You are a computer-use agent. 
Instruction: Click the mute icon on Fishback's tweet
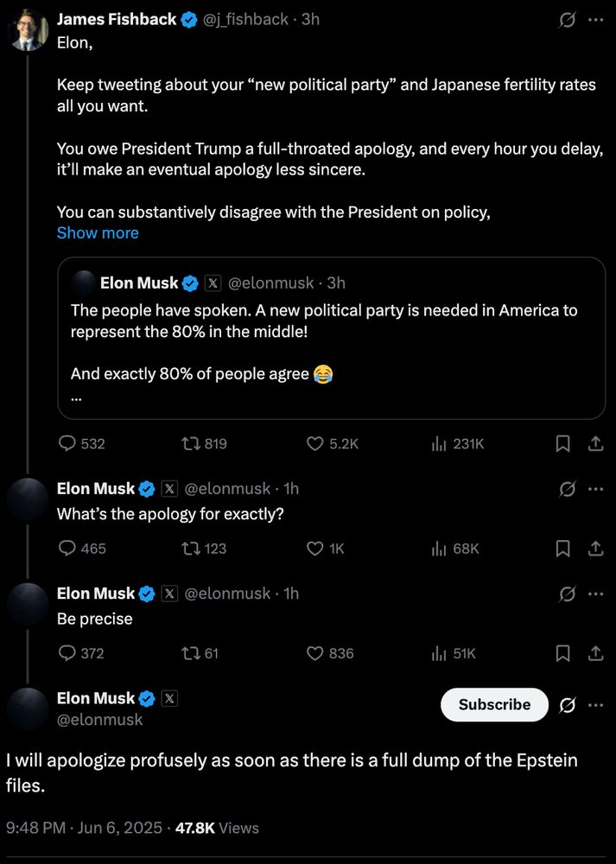pyautogui.click(x=567, y=19)
